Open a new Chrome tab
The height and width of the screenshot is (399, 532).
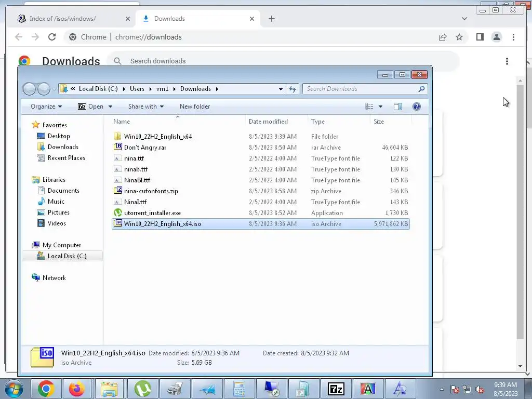[x=271, y=19]
